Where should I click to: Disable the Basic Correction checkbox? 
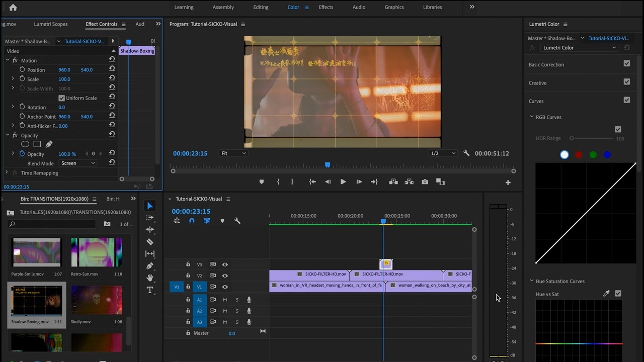626,63
